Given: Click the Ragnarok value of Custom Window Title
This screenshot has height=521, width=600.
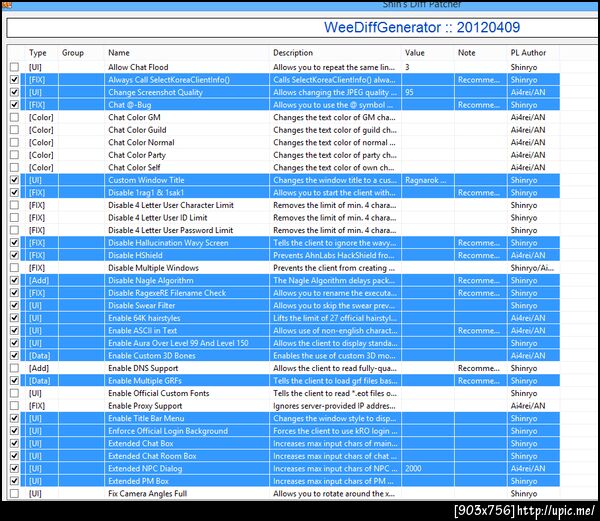Looking at the screenshot, I should [426, 180].
